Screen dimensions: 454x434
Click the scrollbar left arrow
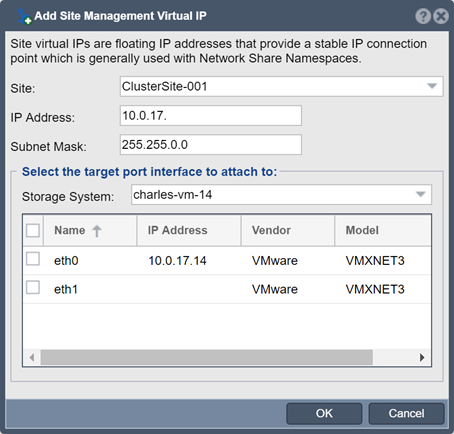point(32,358)
